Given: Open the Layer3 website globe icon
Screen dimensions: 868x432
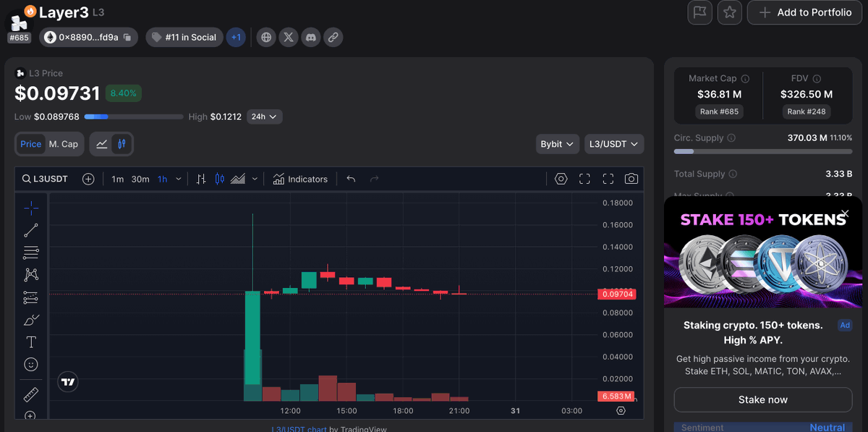Looking at the screenshot, I should coord(267,37).
